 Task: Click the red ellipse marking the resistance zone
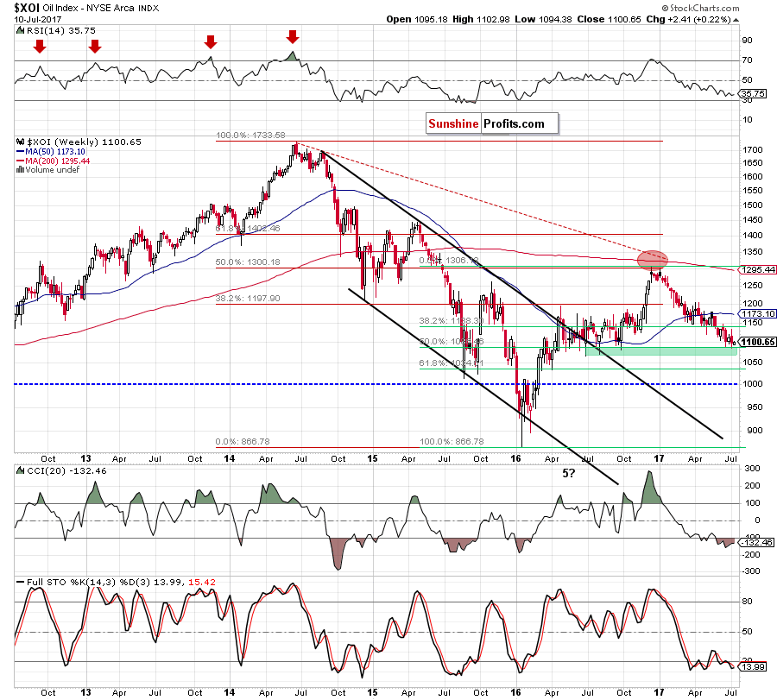(652, 259)
